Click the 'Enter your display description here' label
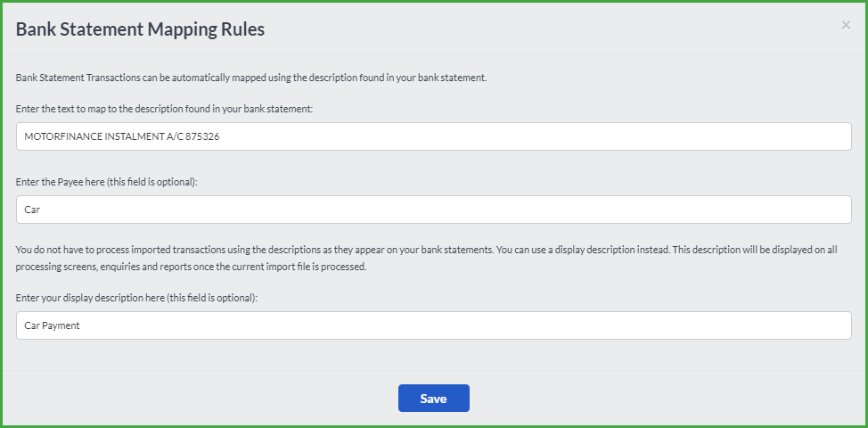 point(136,297)
